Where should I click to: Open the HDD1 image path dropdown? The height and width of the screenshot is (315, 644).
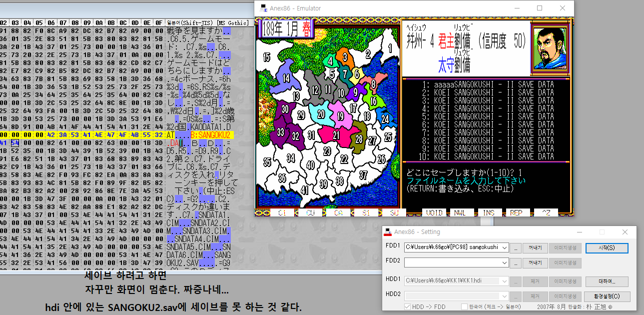(x=504, y=281)
